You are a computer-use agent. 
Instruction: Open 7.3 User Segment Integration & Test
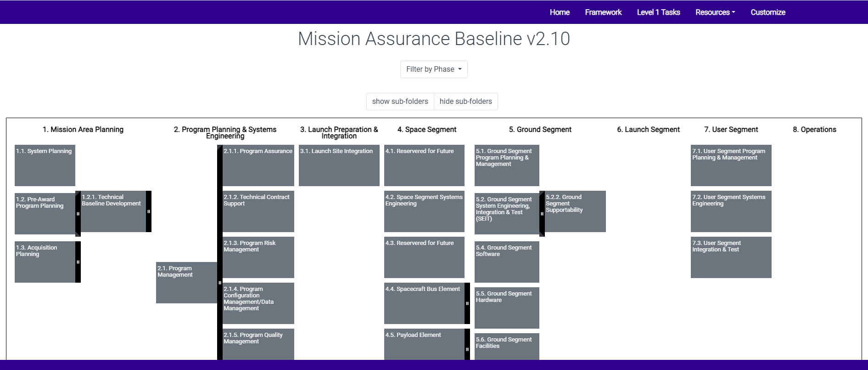(x=731, y=257)
